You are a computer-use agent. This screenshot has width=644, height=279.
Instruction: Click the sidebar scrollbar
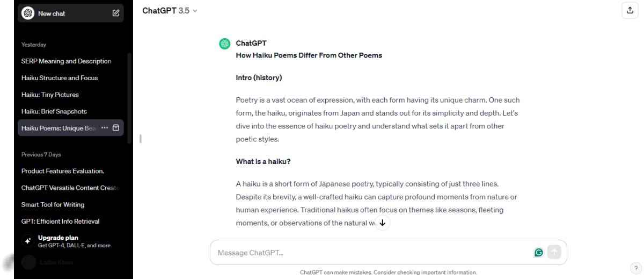129,97
